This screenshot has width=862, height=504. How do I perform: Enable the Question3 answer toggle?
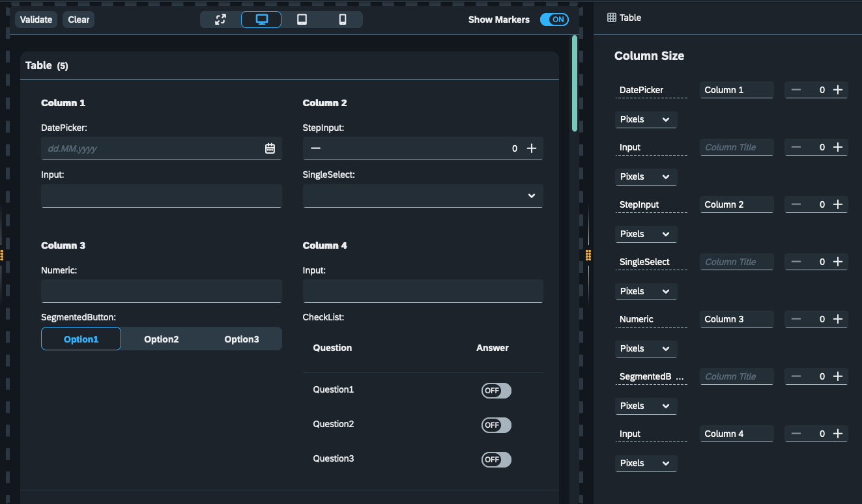pyautogui.click(x=496, y=459)
